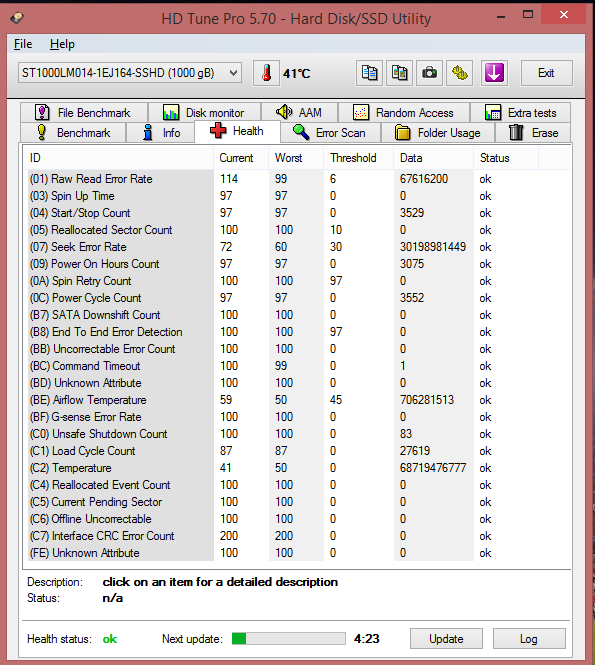The width and height of the screenshot is (595, 665).
Task: Sort by the Current column header
Action: (241, 158)
